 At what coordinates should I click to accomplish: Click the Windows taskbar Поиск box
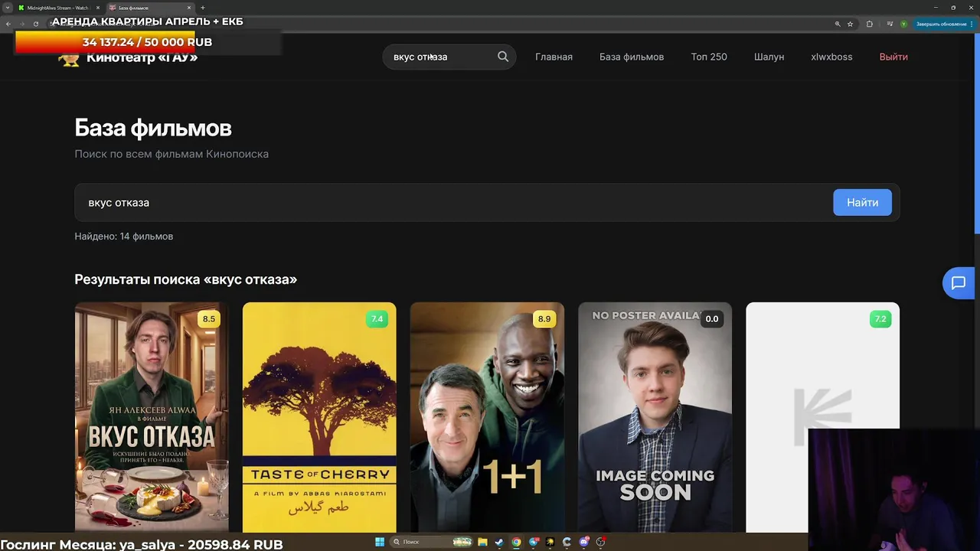tap(432, 542)
